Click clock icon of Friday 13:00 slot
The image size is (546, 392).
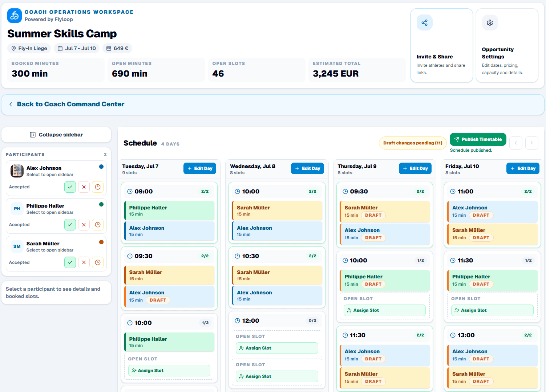(453, 335)
